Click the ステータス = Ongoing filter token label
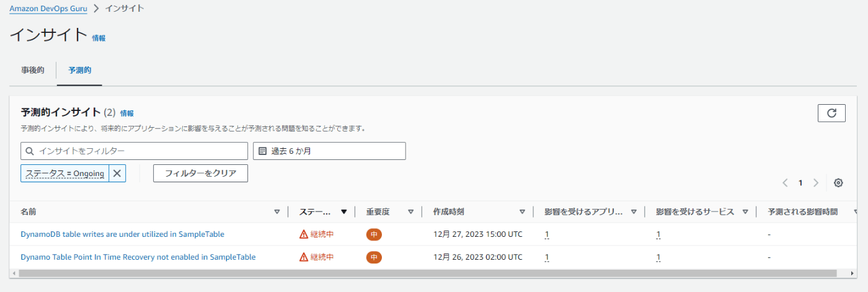Viewport: 868px width, 292px height. coord(65,173)
